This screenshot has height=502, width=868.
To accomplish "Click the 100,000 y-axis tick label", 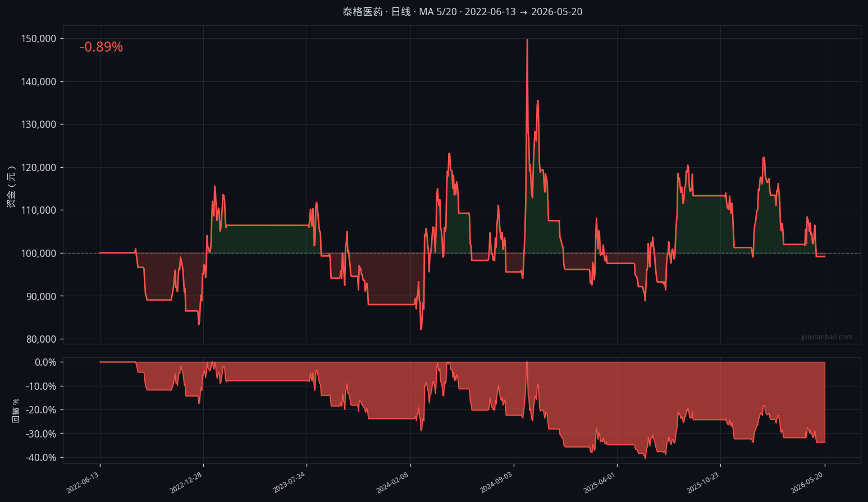I will (x=39, y=254).
